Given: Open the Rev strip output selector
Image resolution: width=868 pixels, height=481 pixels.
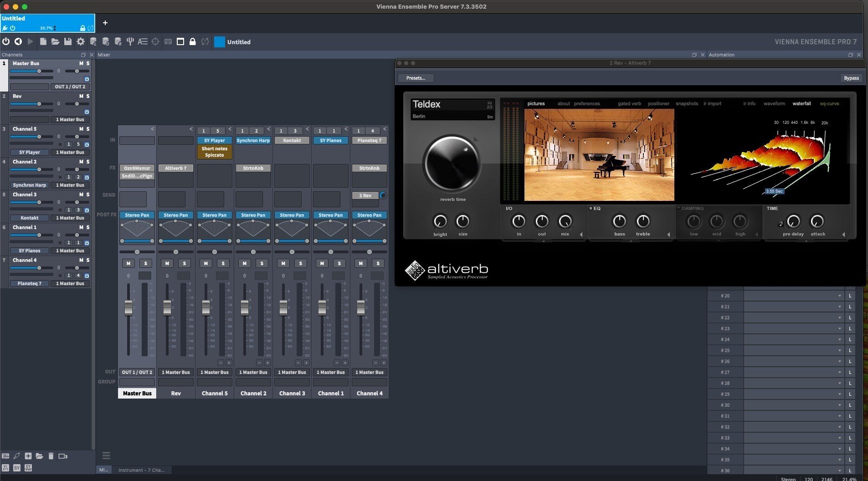Looking at the screenshot, I should [175, 372].
